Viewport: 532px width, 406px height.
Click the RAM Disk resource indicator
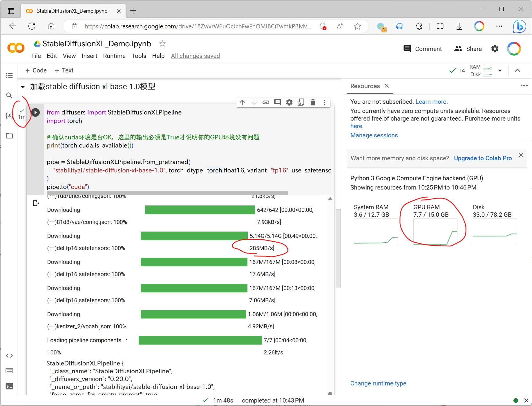tap(481, 70)
